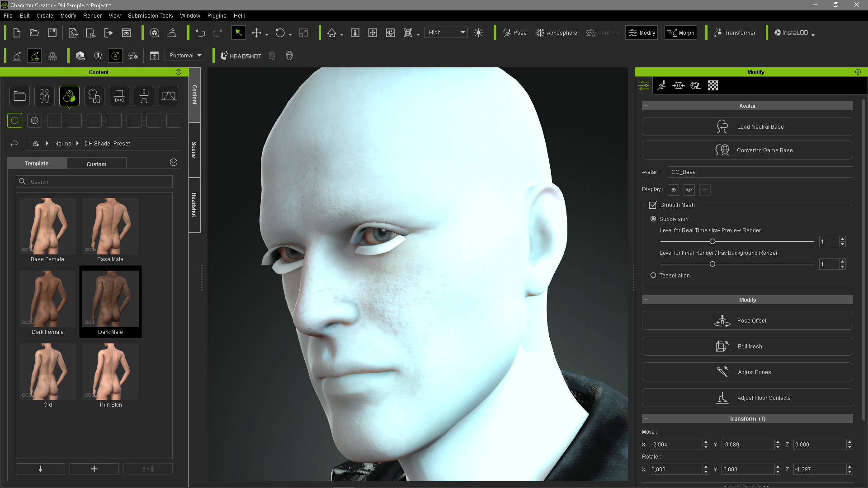
Task: Click the Normal breadcrumb folder
Action: 63,144
